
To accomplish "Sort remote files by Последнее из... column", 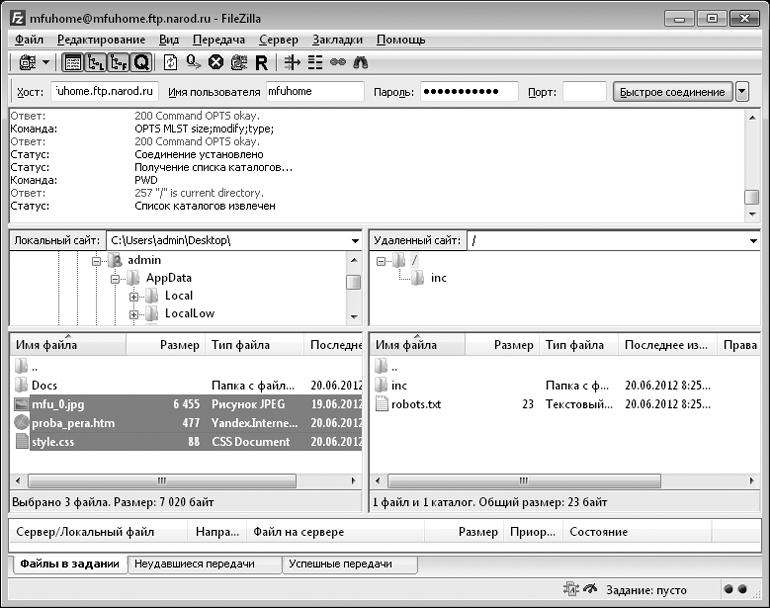I will (x=667, y=345).
